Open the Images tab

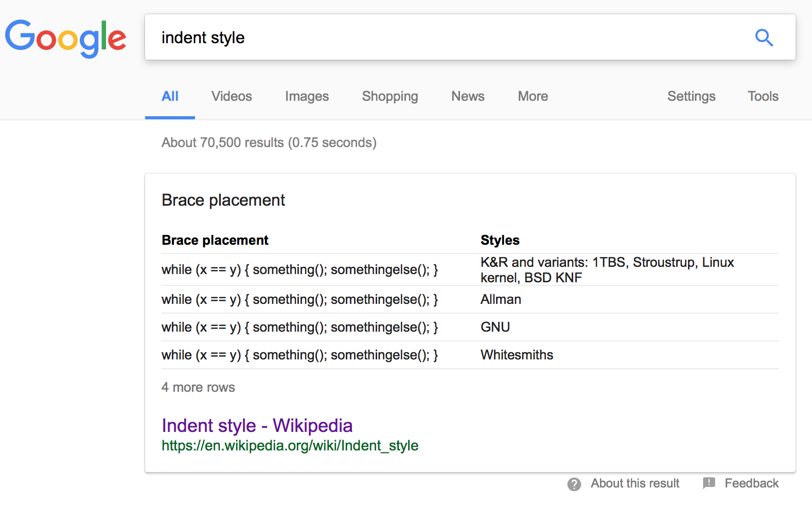[x=307, y=96]
